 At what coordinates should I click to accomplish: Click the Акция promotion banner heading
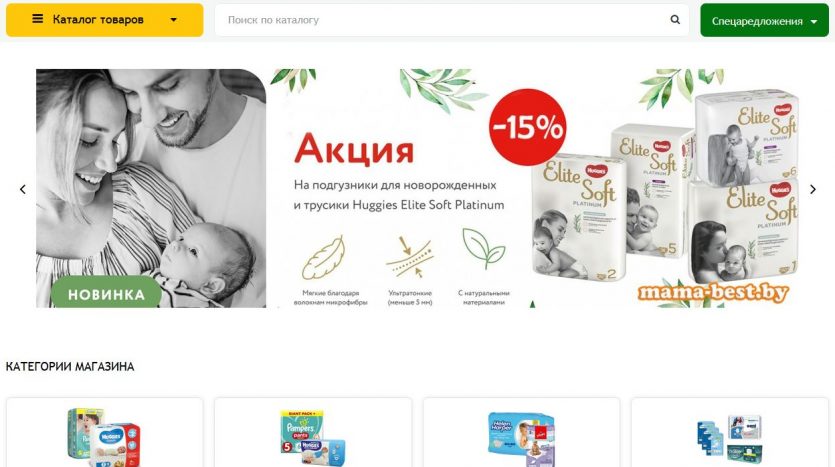click(x=354, y=149)
